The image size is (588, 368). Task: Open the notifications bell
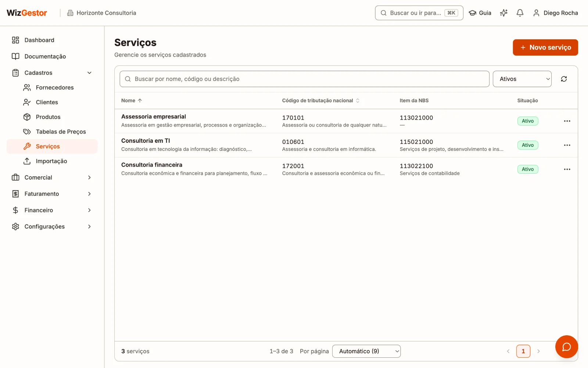[x=520, y=13]
